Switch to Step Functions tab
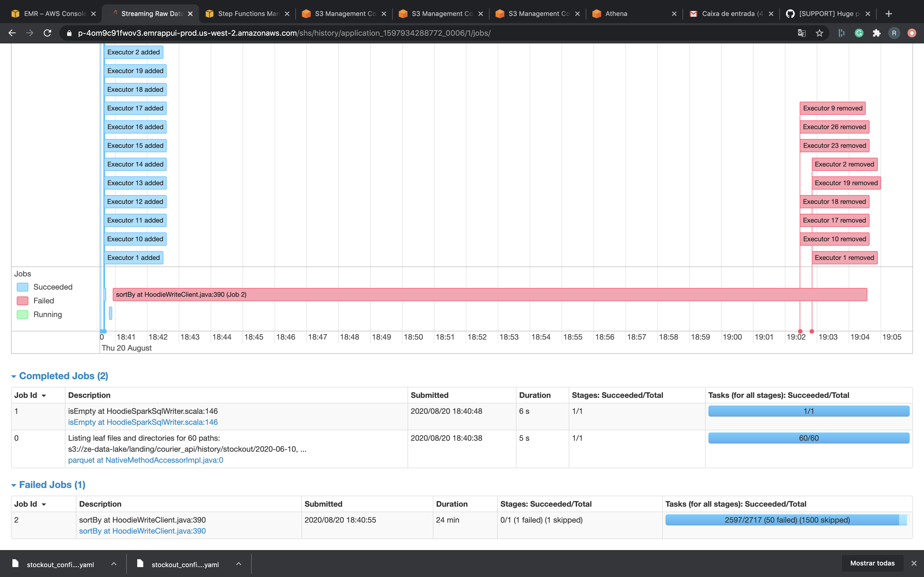The width and height of the screenshot is (924, 577). [x=248, y=14]
